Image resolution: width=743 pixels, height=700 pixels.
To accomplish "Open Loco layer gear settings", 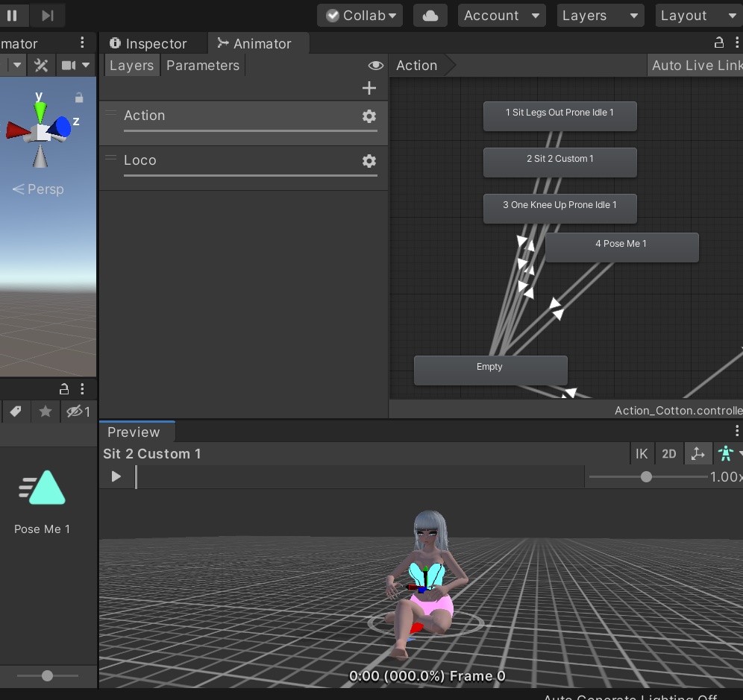I will [x=369, y=161].
